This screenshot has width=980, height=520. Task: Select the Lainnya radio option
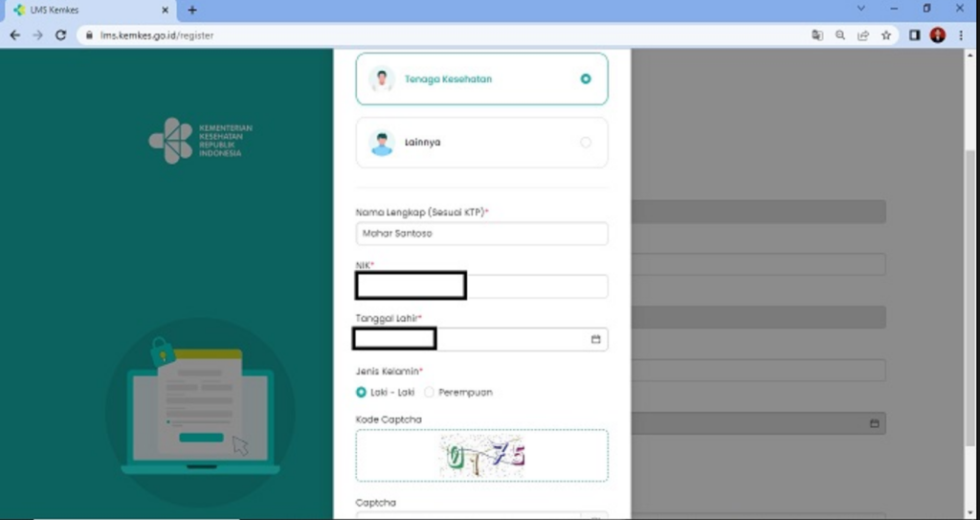(x=586, y=143)
